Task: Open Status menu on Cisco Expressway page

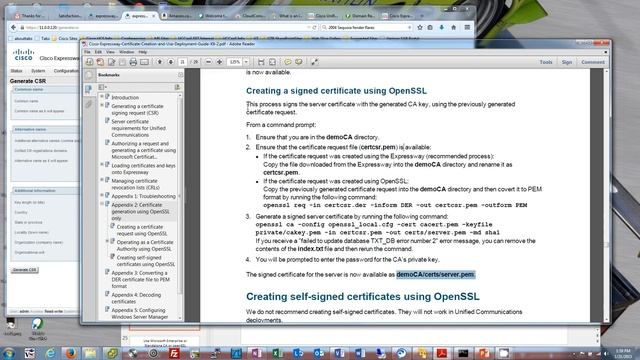Action: pyautogui.click(x=16, y=71)
